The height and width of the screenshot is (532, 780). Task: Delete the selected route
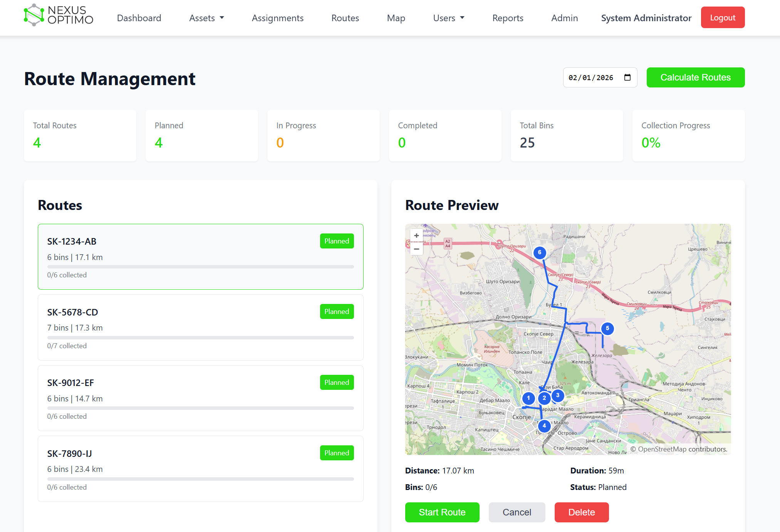581,512
